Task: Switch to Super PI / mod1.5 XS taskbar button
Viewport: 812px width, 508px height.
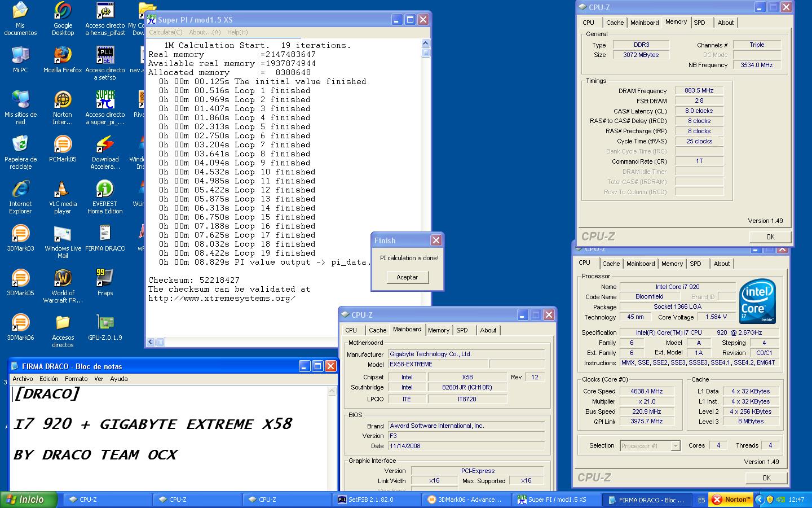Action: point(557,500)
